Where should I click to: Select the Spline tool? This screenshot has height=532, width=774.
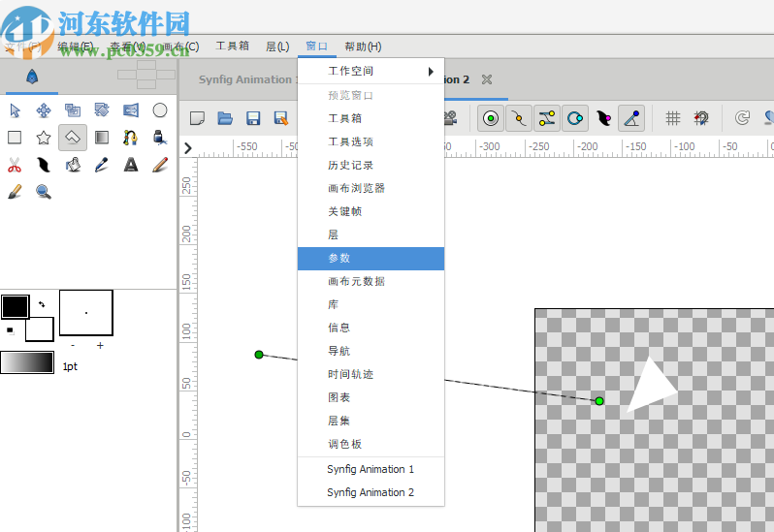click(x=131, y=138)
